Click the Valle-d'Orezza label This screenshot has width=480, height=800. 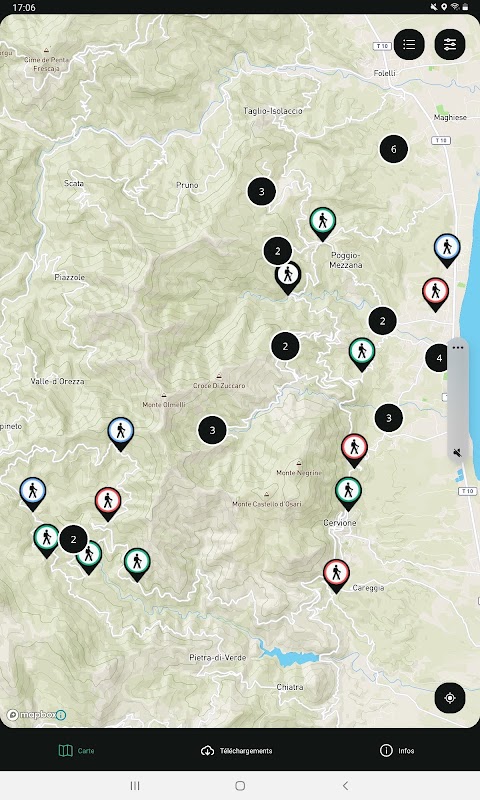pos(57,381)
